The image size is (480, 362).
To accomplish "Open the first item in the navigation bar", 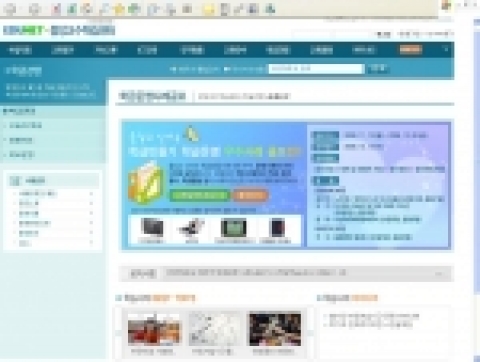I will pos(20,50).
